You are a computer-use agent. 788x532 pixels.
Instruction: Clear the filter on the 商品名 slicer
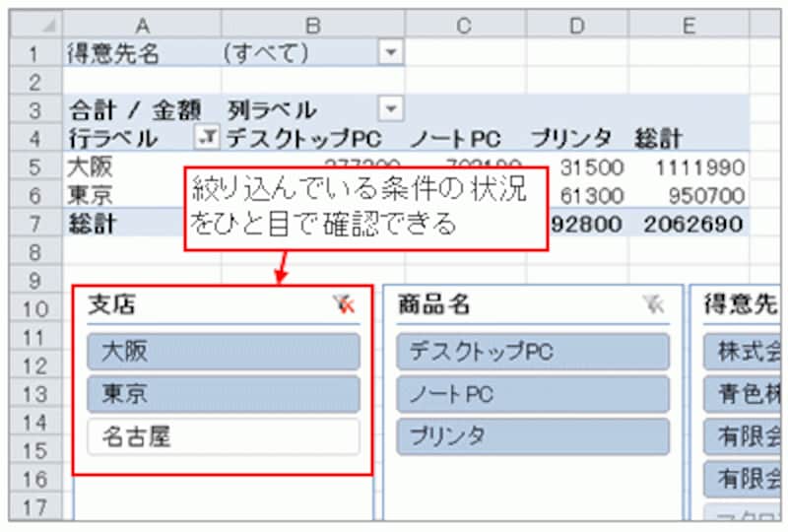click(654, 304)
